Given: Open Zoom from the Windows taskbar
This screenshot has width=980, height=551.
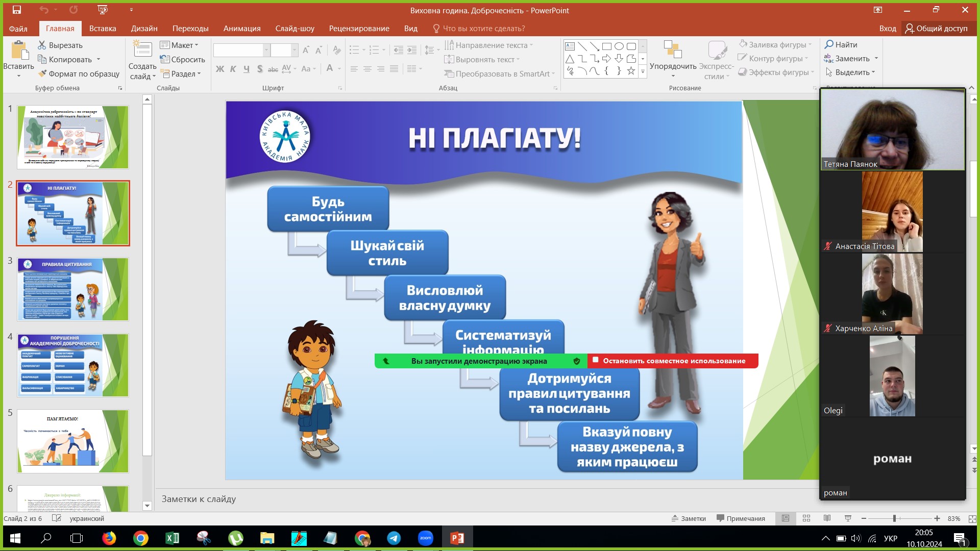Looking at the screenshot, I should coord(425,538).
